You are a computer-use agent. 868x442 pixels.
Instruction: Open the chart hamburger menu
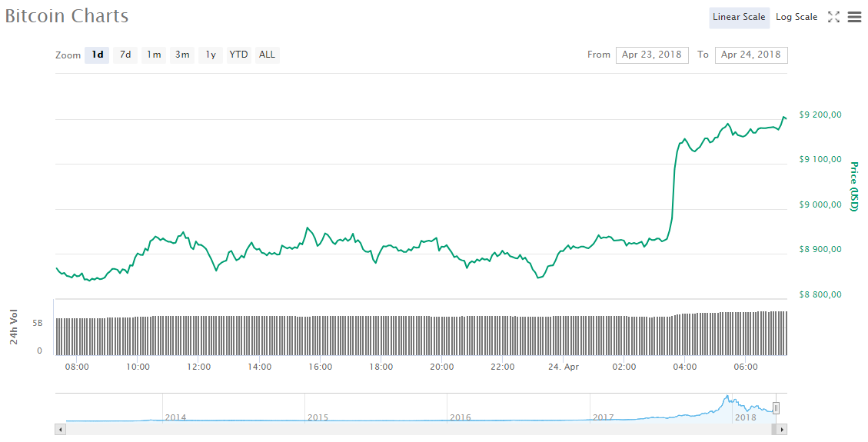coord(854,17)
